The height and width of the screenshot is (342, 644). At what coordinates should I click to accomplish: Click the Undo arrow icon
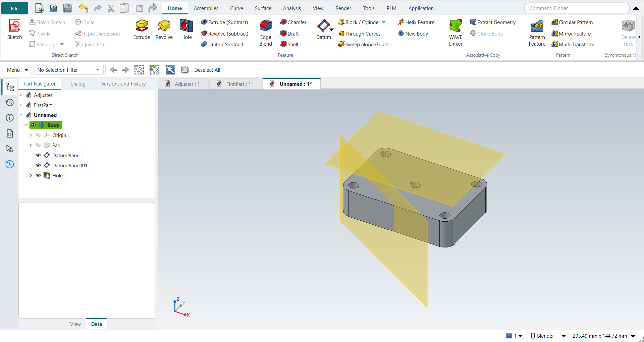tap(84, 8)
